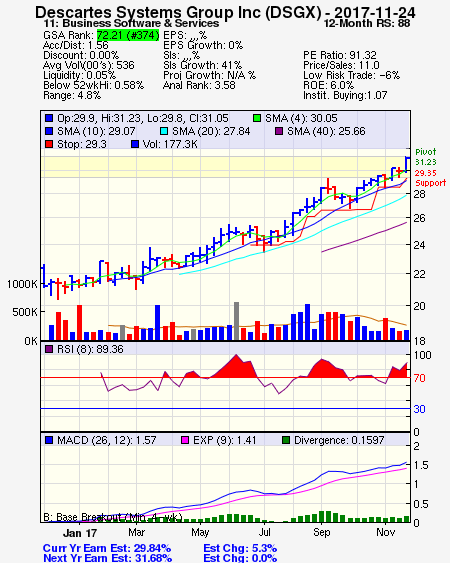Click 'Est Chg: 5.3%'
Screen dimensions: 450x563
click(x=240, y=548)
